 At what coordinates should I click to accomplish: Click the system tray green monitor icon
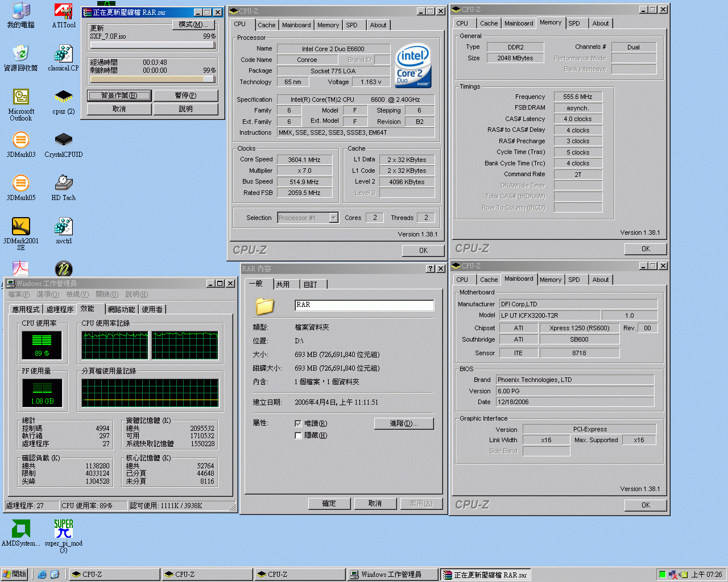coord(662,575)
